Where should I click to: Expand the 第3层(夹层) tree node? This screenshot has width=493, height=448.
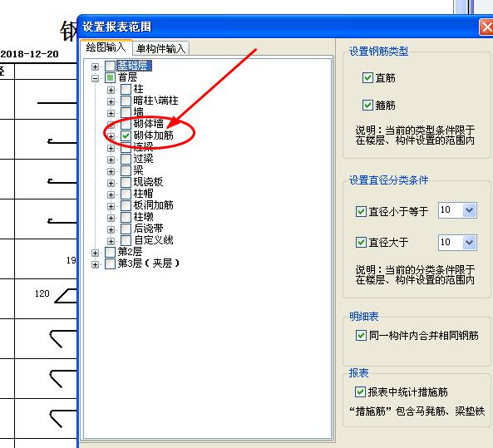point(95,264)
